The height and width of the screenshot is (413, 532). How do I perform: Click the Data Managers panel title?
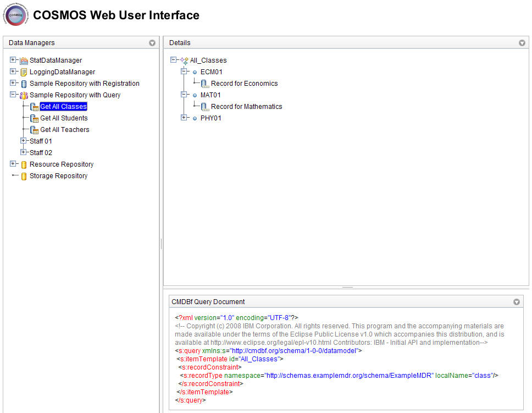point(31,43)
